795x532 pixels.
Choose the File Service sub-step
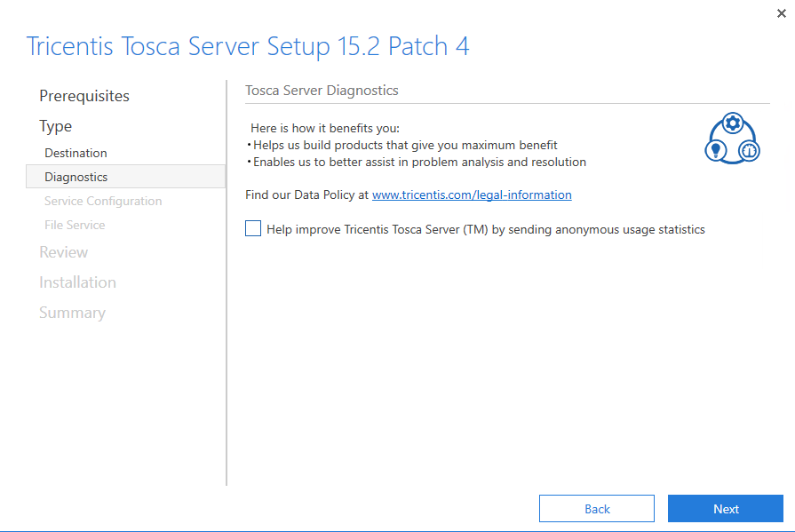point(75,225)
